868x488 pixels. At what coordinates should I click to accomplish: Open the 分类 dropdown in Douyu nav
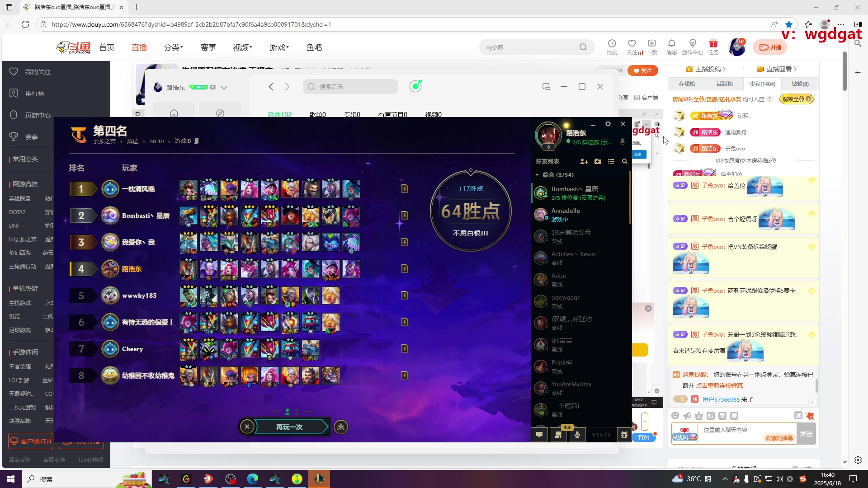pyautogui.click(x=174, y=47)
